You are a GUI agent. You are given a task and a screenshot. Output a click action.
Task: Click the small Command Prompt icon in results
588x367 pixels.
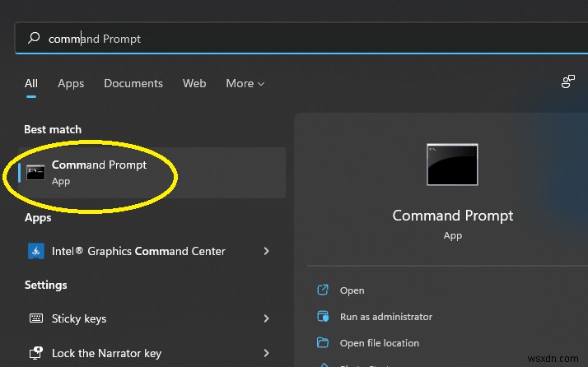click(x=35, y=173)
